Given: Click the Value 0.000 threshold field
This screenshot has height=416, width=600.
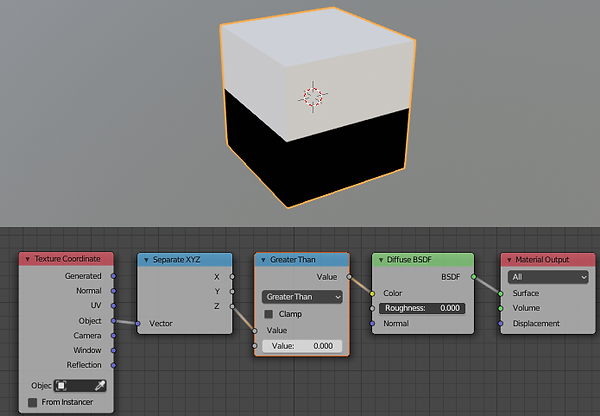Looking at the screenshot, I should click(302, 346).
